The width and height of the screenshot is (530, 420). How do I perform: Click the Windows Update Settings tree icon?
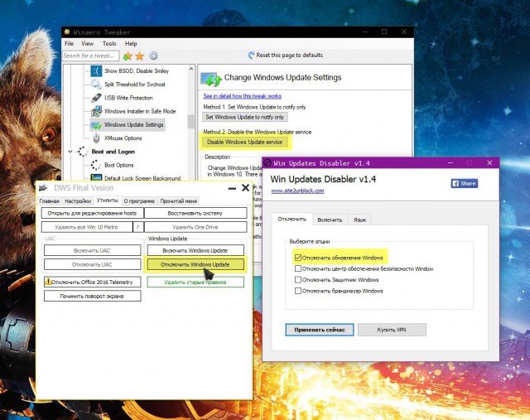(96, 125)
